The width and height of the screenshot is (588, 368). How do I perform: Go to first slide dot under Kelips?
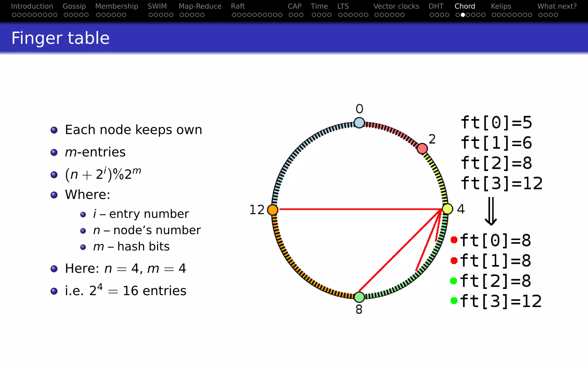pos(494,15)
